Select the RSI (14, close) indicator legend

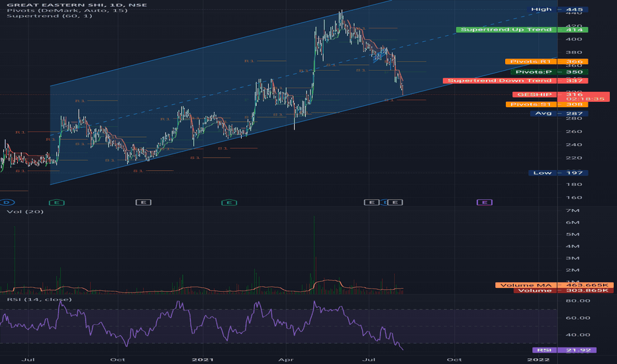tap(39, 299)
